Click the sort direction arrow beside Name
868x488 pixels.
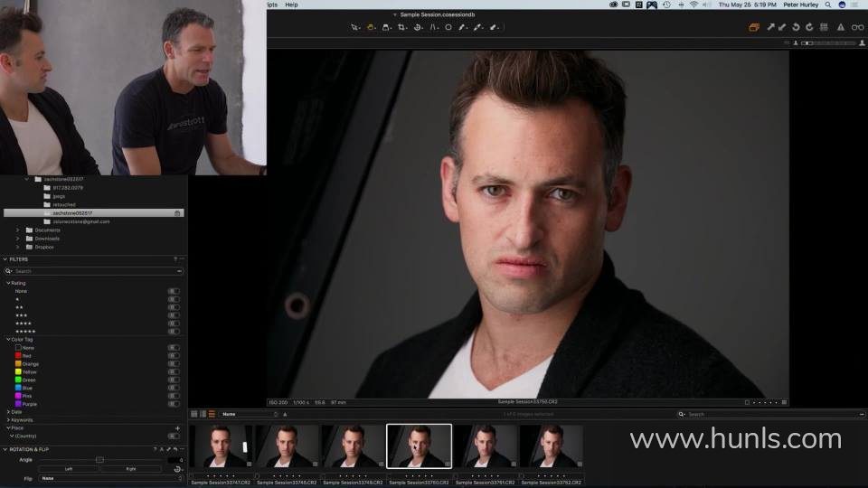(285, 414)
